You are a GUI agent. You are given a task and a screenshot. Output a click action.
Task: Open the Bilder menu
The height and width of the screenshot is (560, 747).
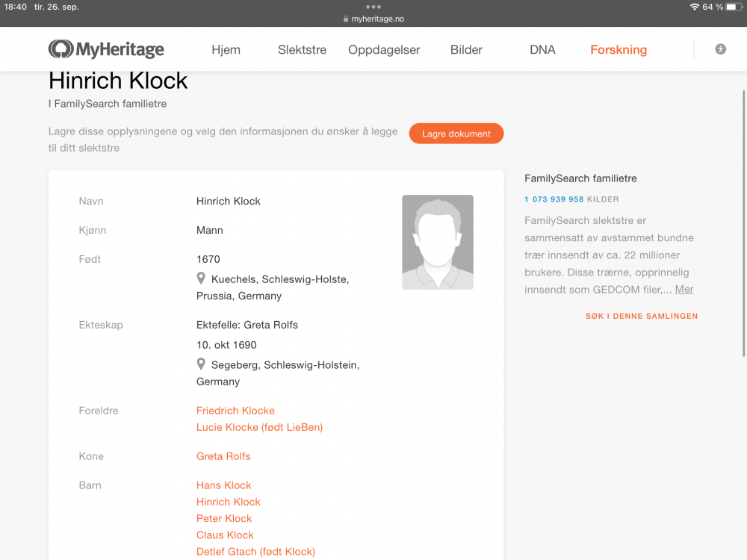pos(466,49)
